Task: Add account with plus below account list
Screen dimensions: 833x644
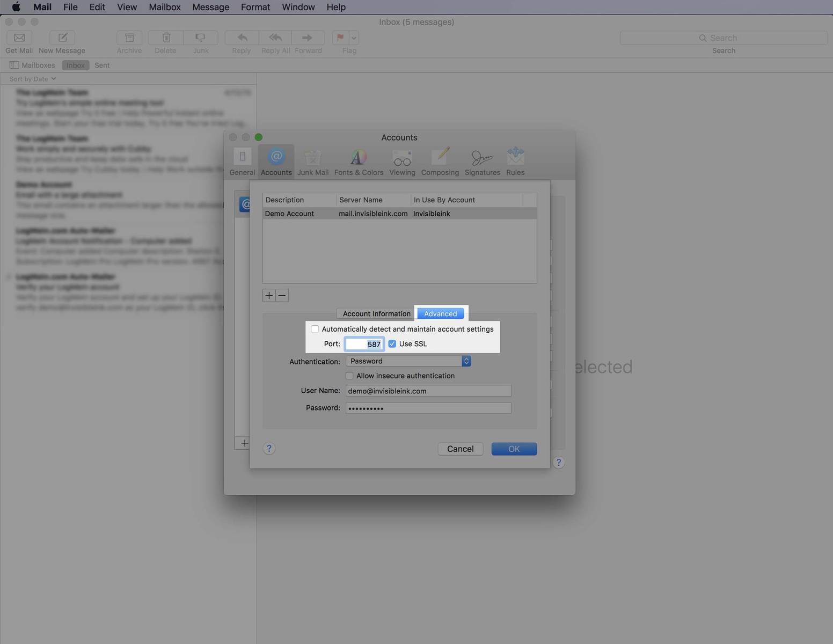Action: (244, 443)
